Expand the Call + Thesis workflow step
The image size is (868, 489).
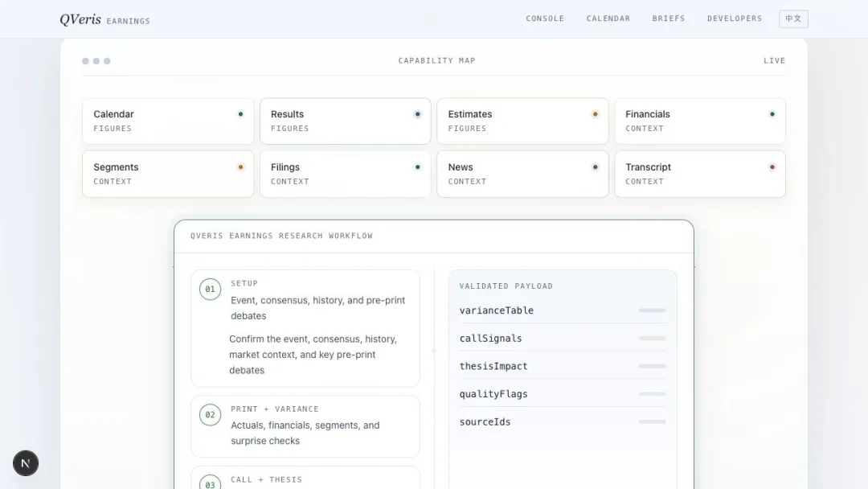tap(305, 478)
